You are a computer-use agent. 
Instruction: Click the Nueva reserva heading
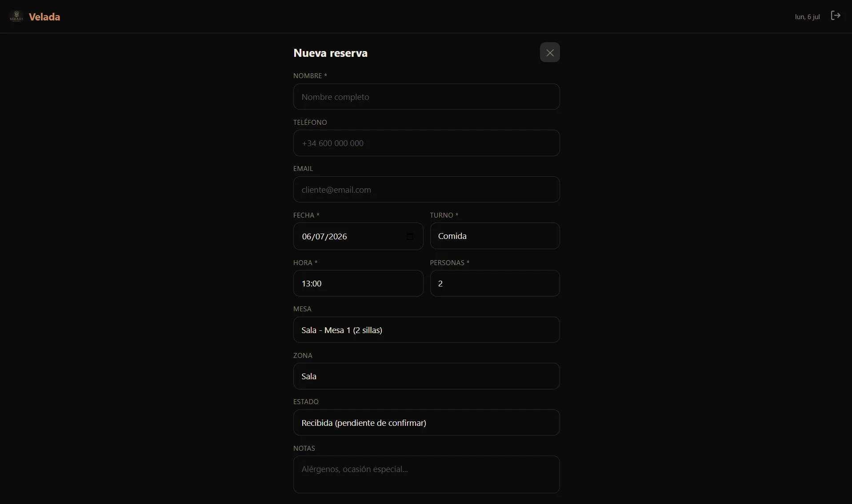330,53
